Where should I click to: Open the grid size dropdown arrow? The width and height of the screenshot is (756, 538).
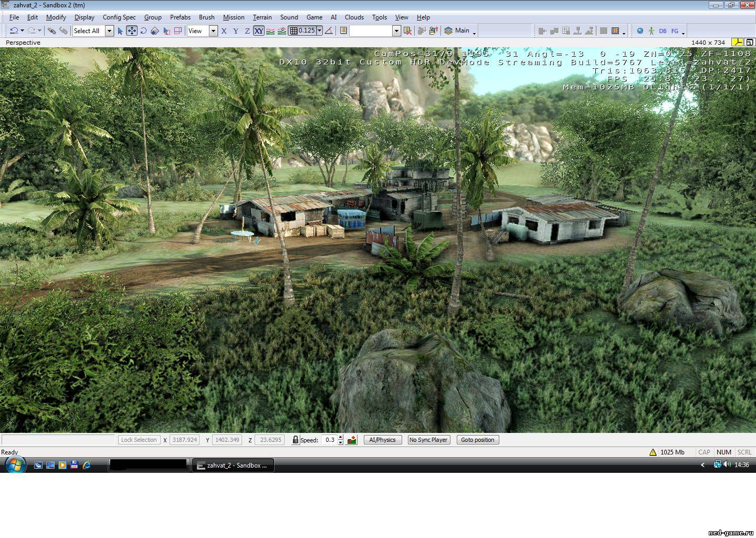(x=319, y=31)
